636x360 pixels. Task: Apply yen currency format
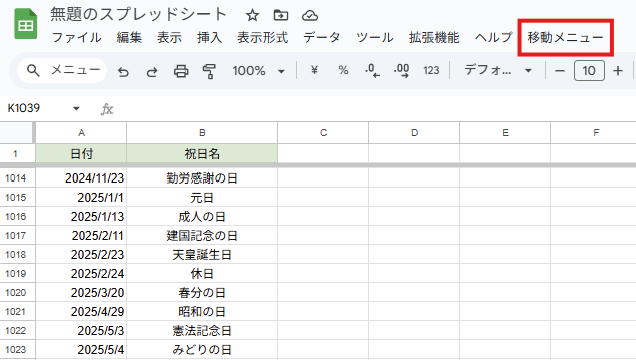pos(314,70)
